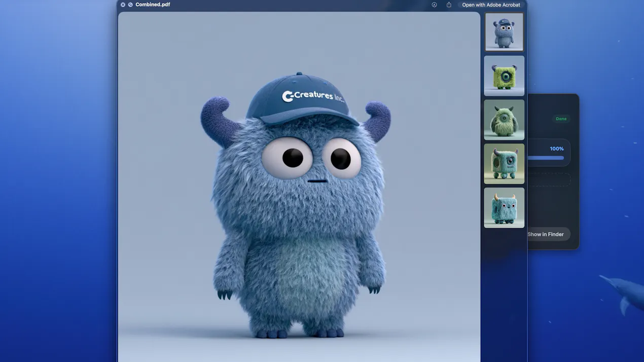Viewport: 644px width, 362px height.
Task: Click the 100% progress label
Action: click(x=557, y=149)
